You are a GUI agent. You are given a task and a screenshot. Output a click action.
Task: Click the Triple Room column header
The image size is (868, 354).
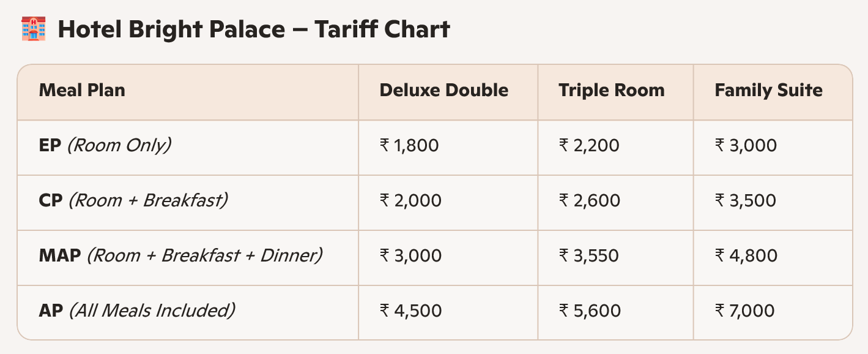[611, 91]
